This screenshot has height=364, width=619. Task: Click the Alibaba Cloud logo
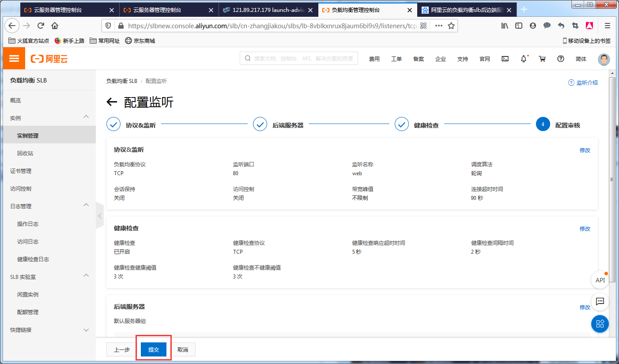(x=49, y=58)
